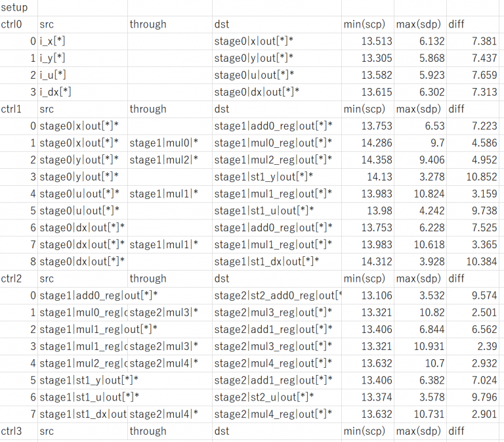The width and height of the screenshot is (504, 442).
Task: Select the diff value 2.39
Action: pyautogui.click(x=486, y=346)
